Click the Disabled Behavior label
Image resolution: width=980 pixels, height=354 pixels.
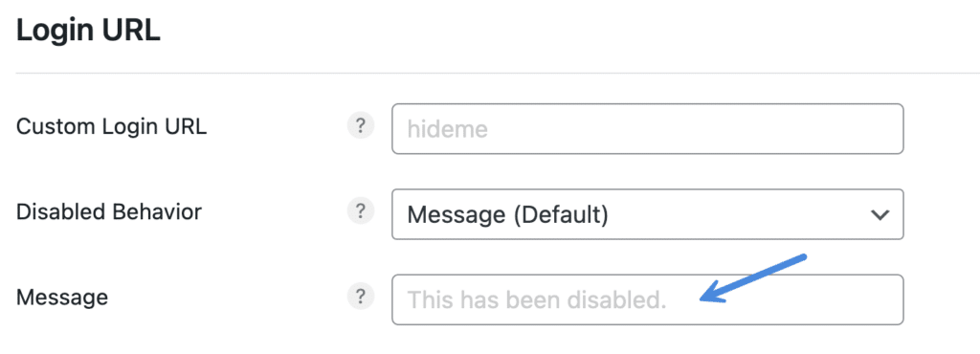coord(109,211)
